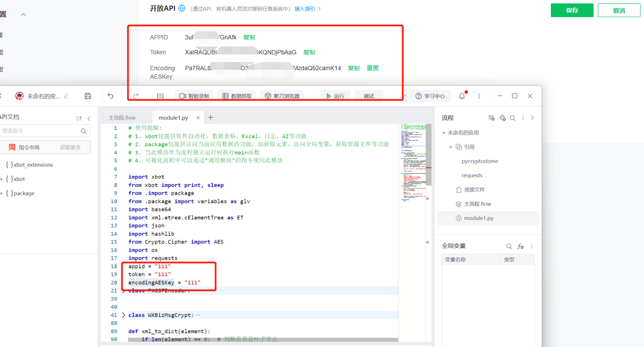Click the 搜索指令 search input field
Screen dimensions: 644x347
[41, 131]
